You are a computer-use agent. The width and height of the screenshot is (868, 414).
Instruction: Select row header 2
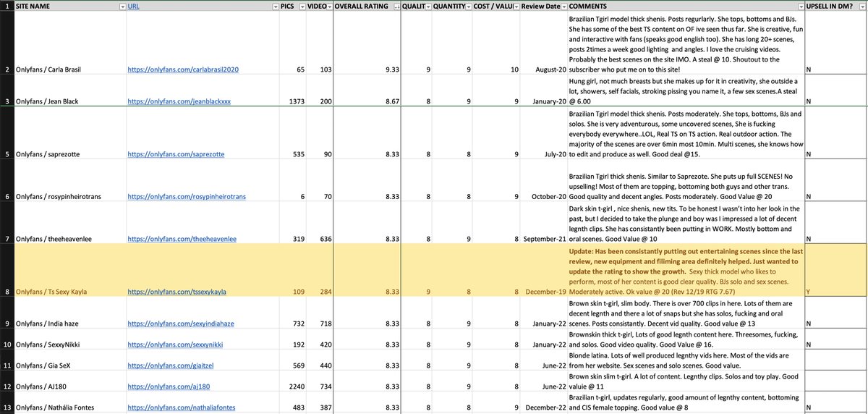pyautogui.click(x=7, y=43)
